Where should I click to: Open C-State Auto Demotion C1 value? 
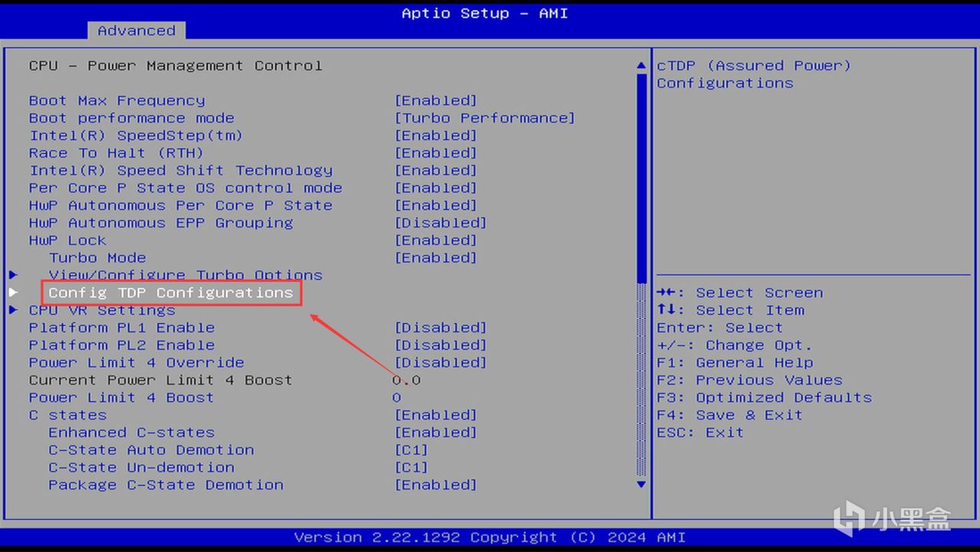tap(411, 450)
